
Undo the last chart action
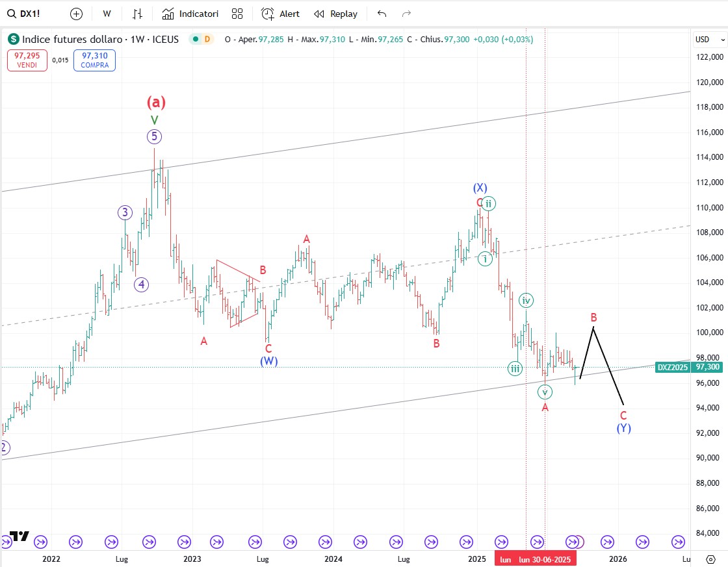pyautogui.click(x=382, y=14)
